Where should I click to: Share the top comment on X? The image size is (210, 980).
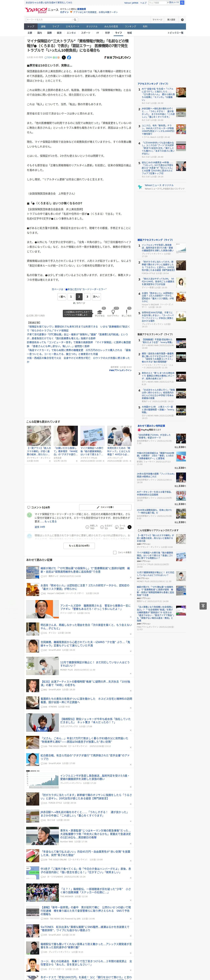coord(129,527)
